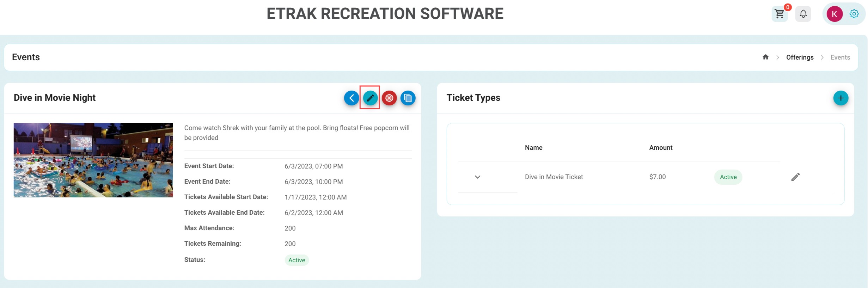Screen dimensions: 868x288
Task: Click the pool event thumbnail image
Action: [x=93, y=160]
